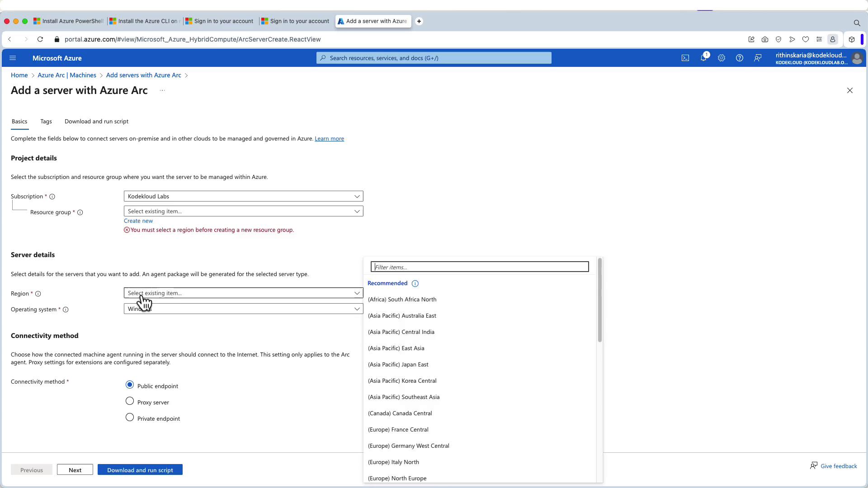The width and height of the screenshot is (868, 488).
Task: Open the Operating system dropdown
Action: click(x=243, y=309)
